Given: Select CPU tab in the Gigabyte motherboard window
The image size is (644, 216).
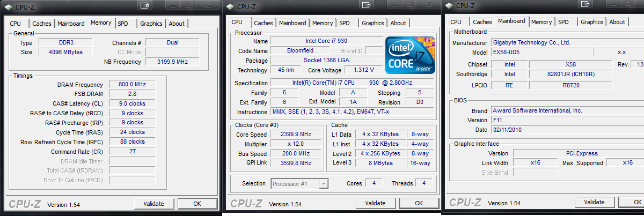Looking at the screenshot, I should pos(456,22).
